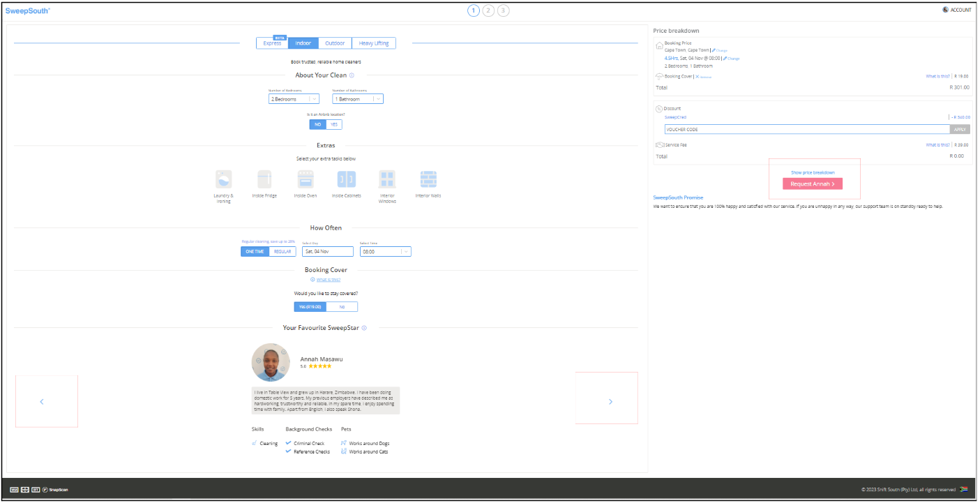The height and width of the screenshot is (503, 980).
Task: Switch to the Express tab
Action: 272,43
